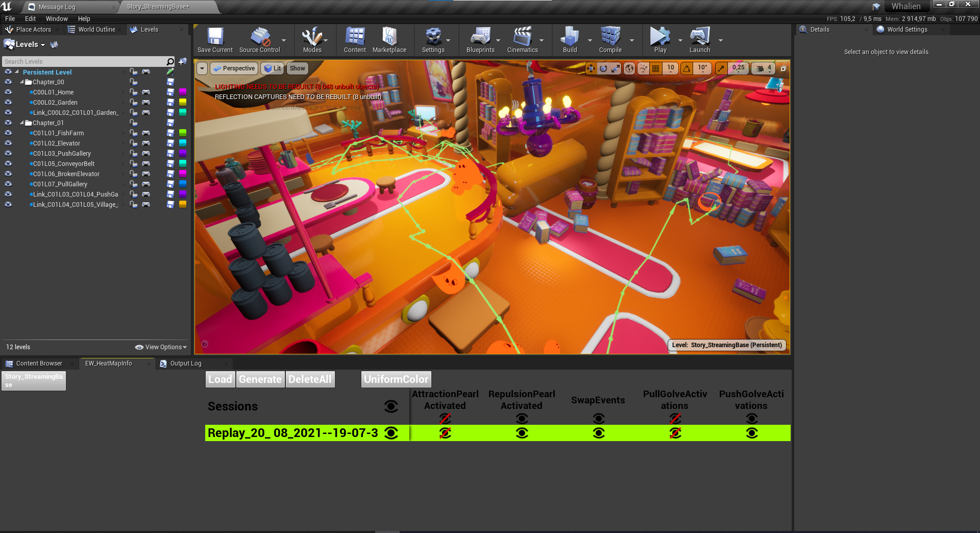Open the Edit menu
Viewport: 980px width, 533px height.
[30, 18]
